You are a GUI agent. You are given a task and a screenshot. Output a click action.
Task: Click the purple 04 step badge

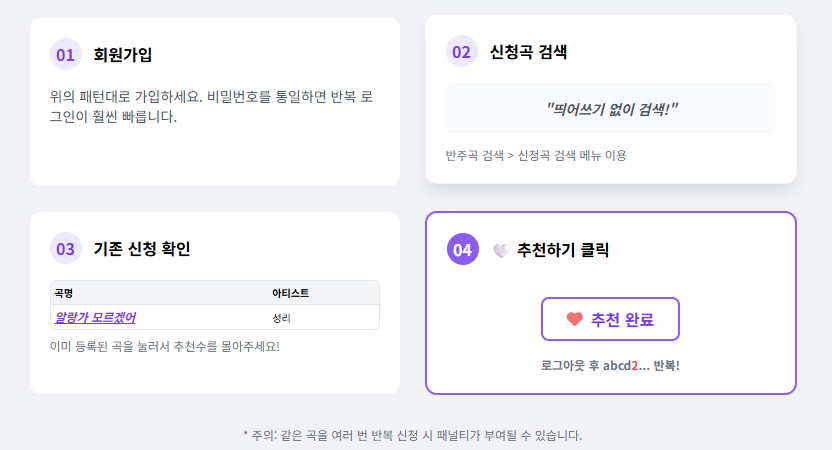coord(463,249)
